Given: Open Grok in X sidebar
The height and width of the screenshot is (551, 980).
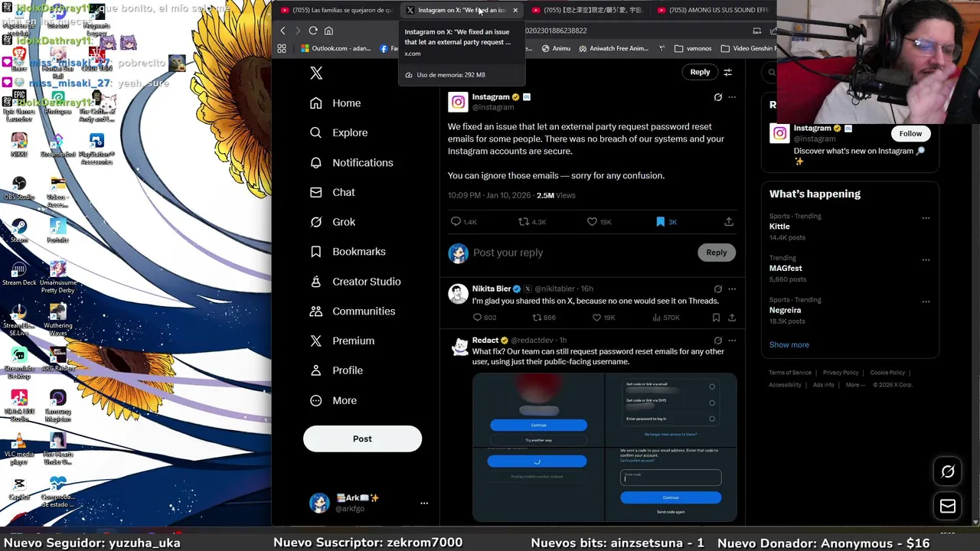Looking at the screenshot, I should [x=332, y=222].
